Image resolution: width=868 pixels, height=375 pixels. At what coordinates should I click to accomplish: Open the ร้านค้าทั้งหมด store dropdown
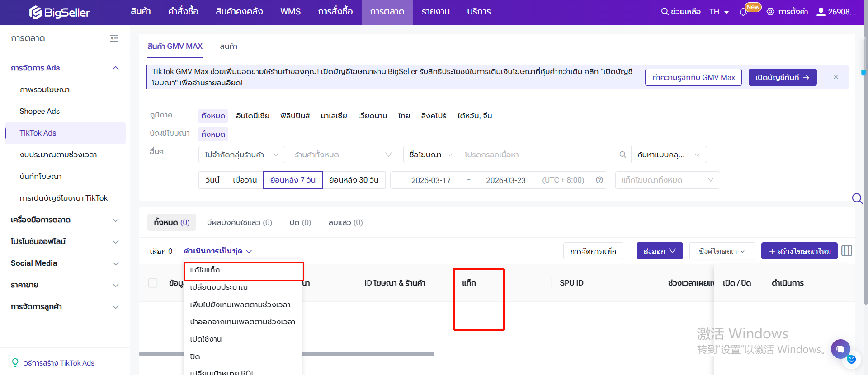(342, 155)
